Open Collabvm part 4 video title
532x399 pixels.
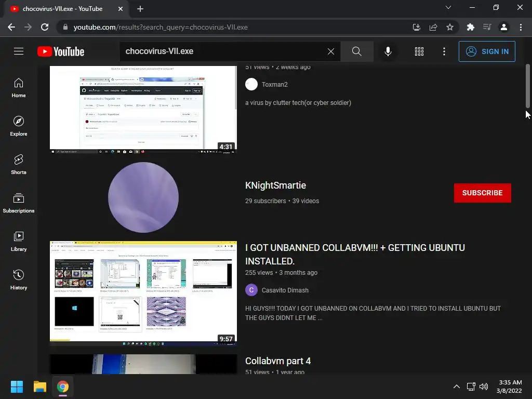coord(278,361)
